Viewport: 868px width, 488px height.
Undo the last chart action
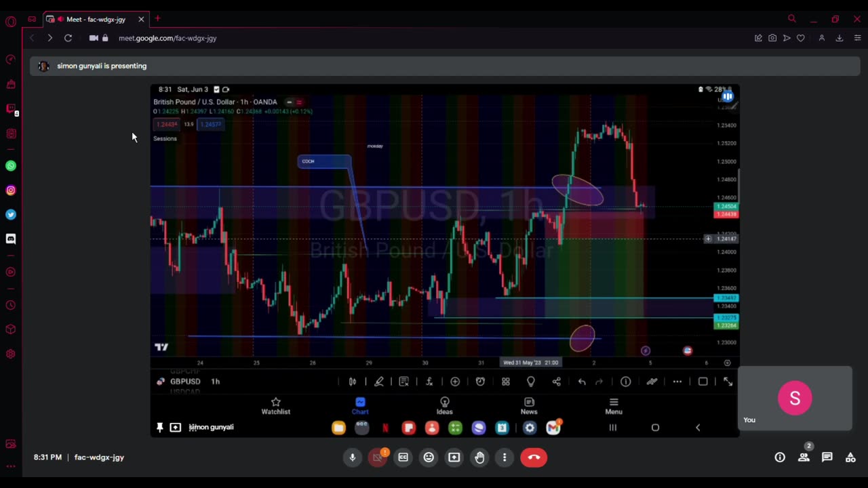coord(582,382)
